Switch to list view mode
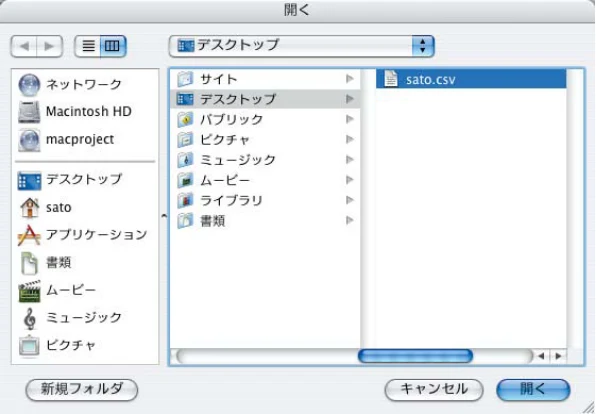This screenshot has width=596, height=414. (88, 46)
